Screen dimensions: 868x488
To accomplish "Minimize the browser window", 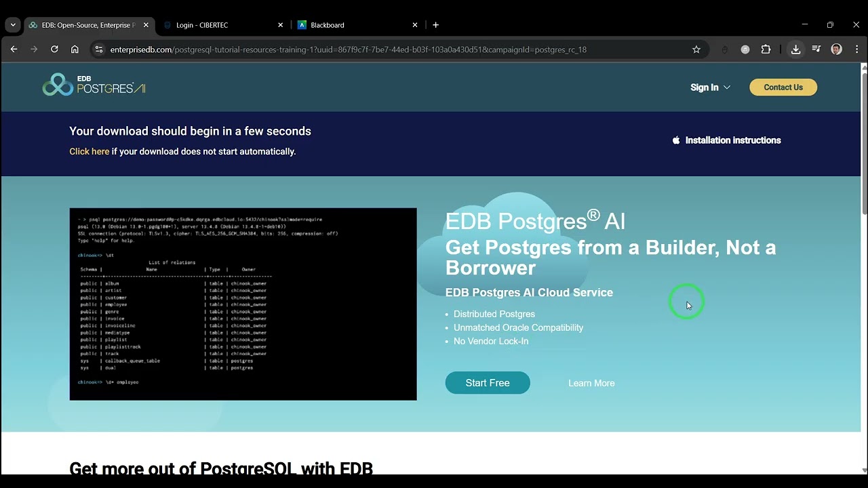I will [x=805, y=24].
